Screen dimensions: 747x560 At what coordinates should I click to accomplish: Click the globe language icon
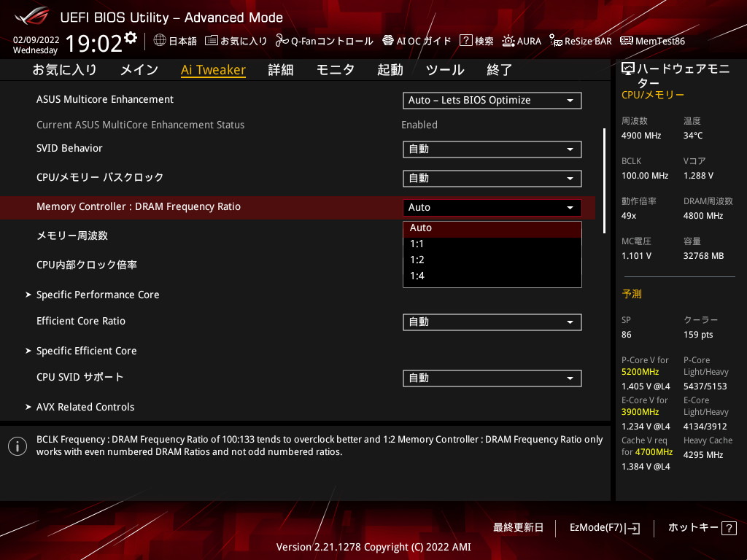tap(160, 40)
